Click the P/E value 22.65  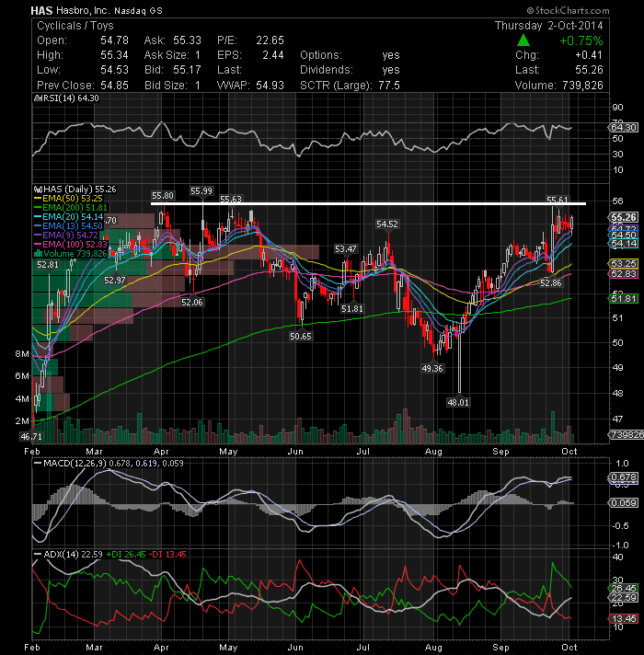tap(270, 40)
